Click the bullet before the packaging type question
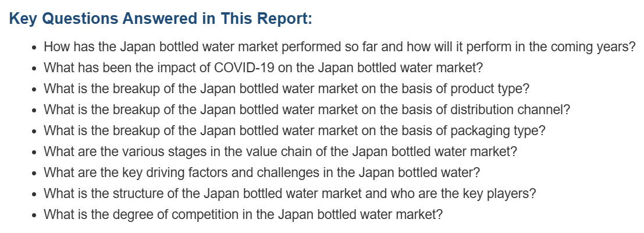Image resolution: width=644 pixels, height=233 pixels. [x=35, y=132]
